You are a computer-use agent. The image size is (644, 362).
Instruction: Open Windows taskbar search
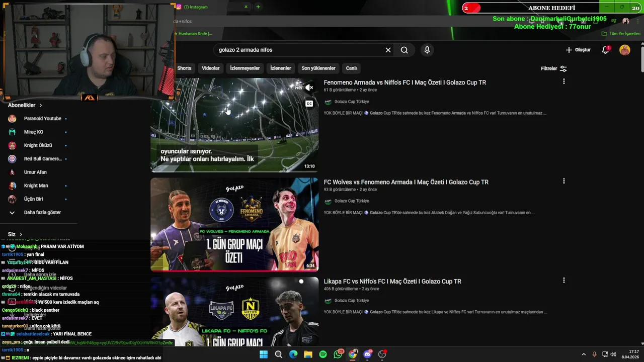[278, 354]
